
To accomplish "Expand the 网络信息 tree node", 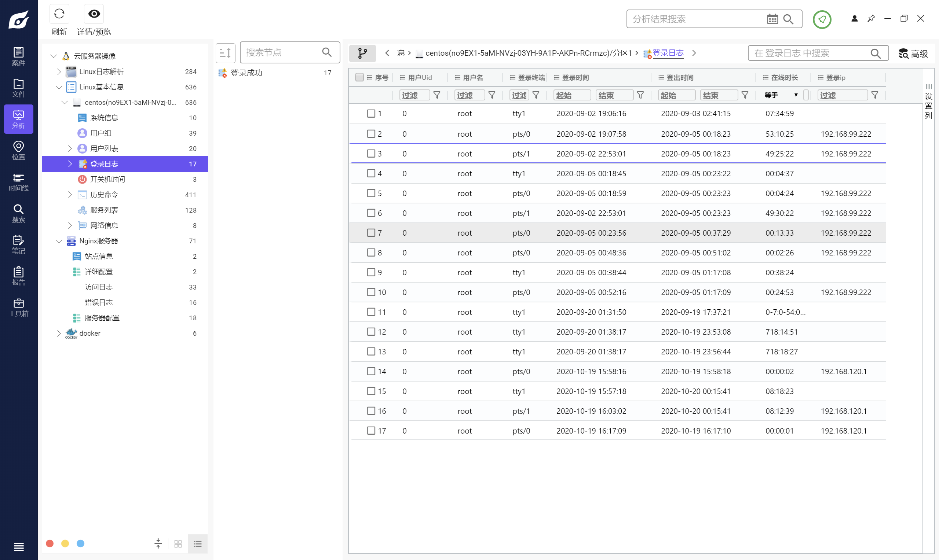I will [x=70, y=225].
